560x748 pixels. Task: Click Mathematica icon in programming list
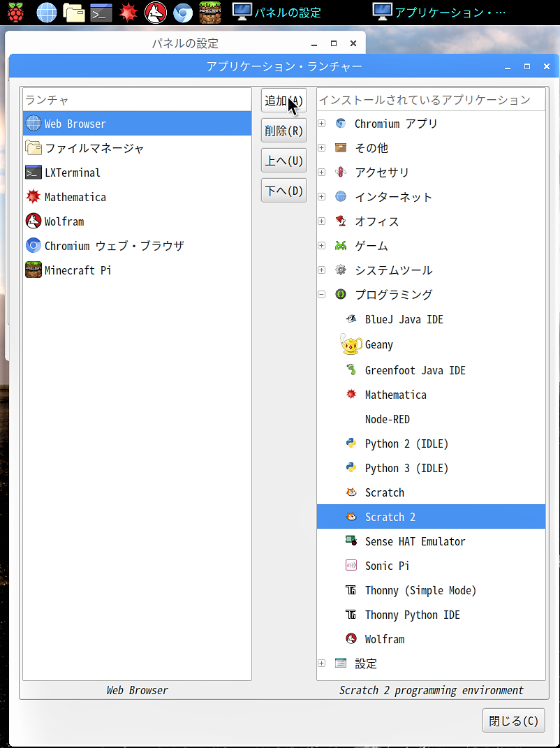click(351, 395)
